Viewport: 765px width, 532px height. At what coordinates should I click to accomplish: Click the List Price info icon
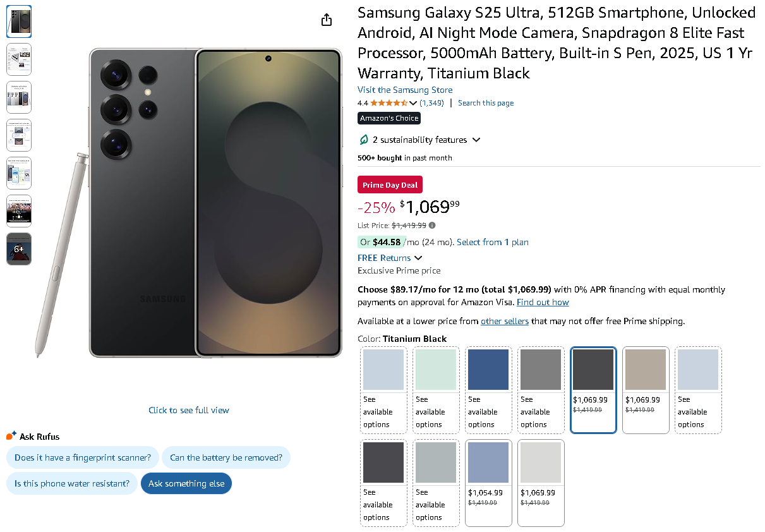[432, 225]
